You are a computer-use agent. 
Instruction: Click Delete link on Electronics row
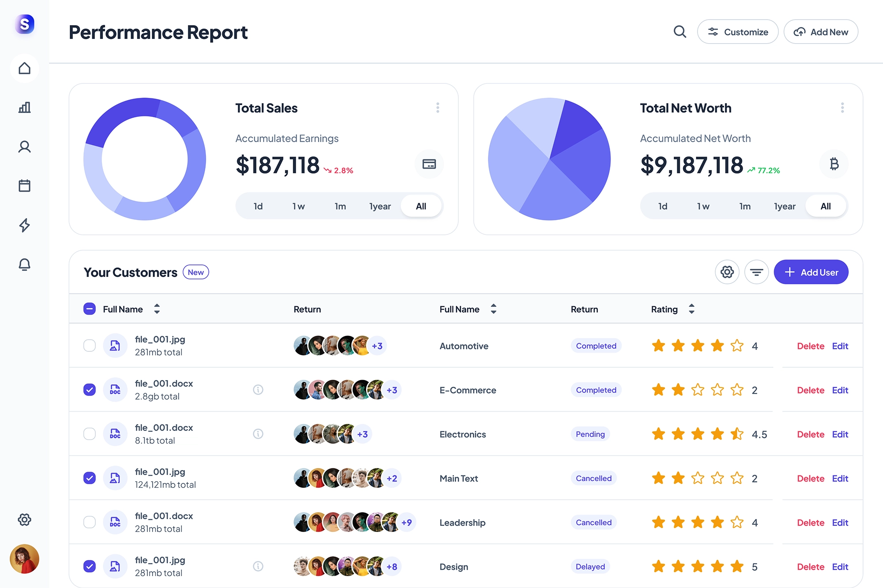click(x=810, y=434)
